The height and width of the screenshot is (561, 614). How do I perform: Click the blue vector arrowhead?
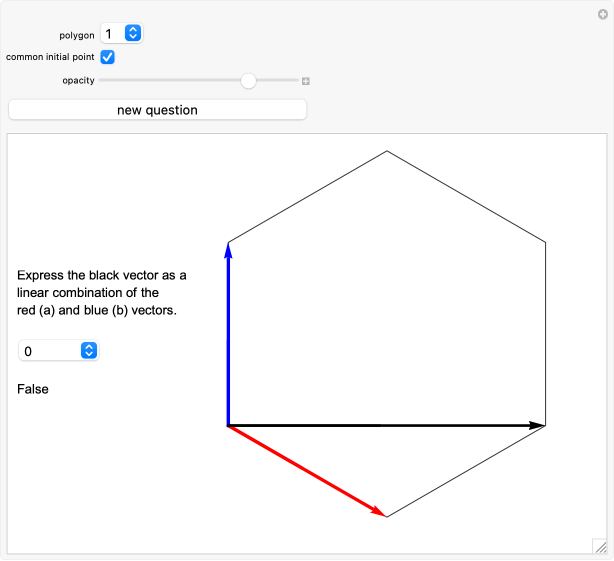click(228, 251)
